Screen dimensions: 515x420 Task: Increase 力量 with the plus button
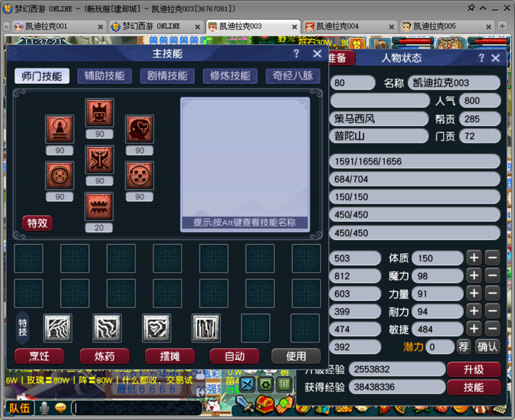474,293
